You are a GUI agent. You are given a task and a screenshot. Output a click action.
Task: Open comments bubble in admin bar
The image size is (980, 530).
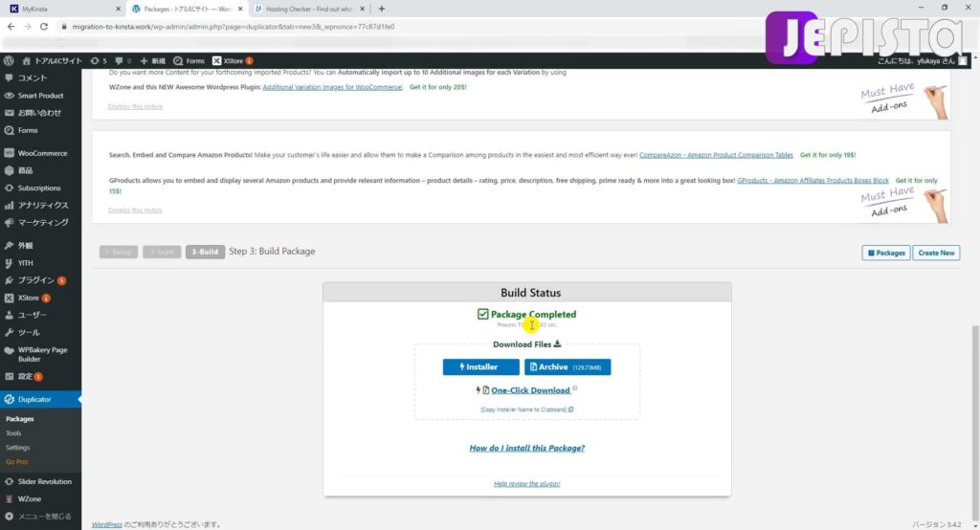click(123, 60)
